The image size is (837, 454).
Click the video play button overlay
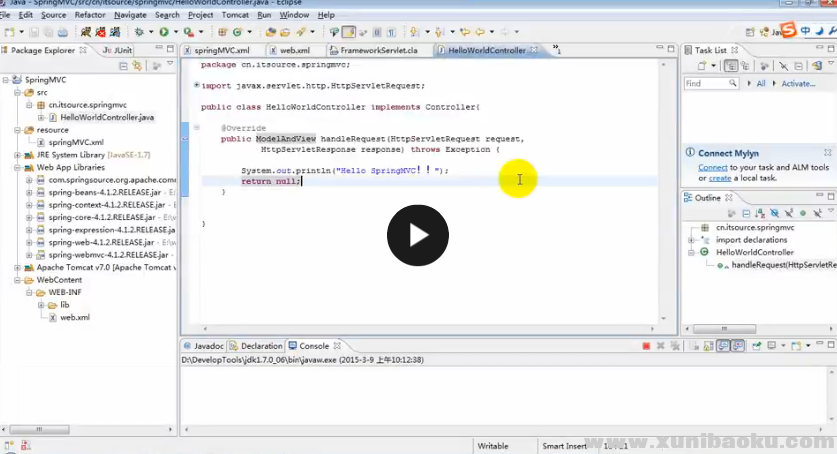tap(418, 235)
